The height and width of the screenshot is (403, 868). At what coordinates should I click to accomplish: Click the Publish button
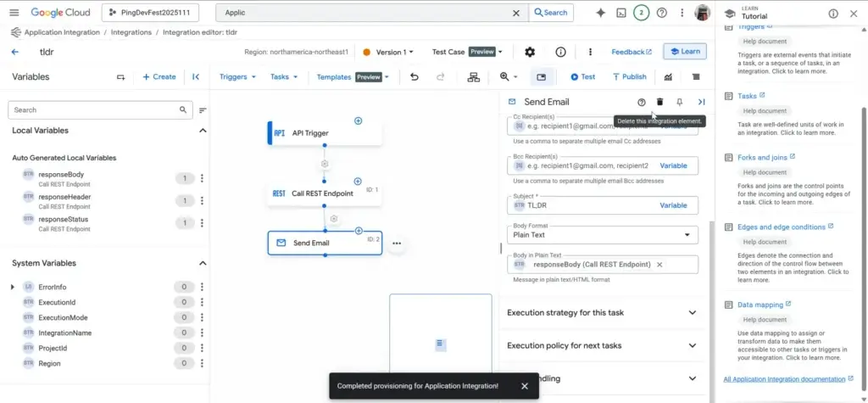[x=628, y=76]
